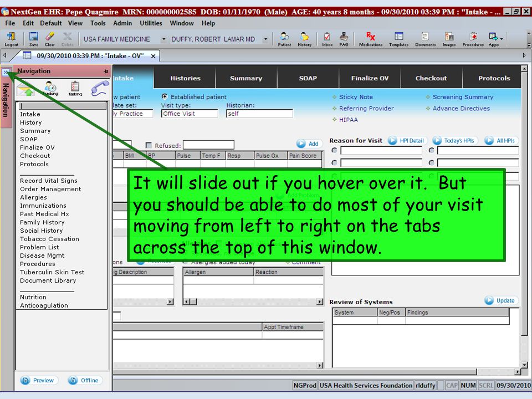
Task: Open the File menu
Action: point(10,23)
